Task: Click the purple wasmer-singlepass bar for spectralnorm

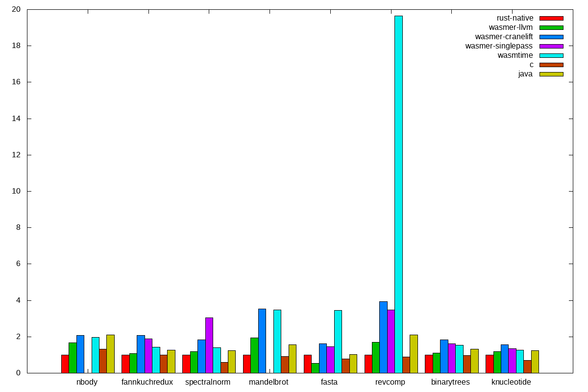Action: (209, 345)
